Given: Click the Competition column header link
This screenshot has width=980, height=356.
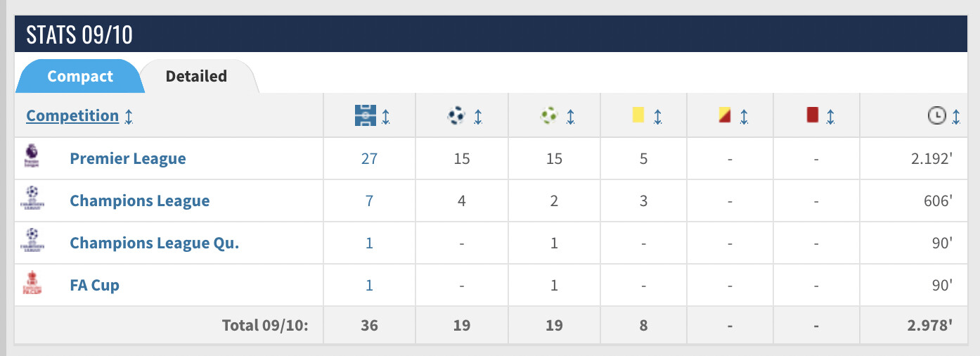Looking at the screenshot, I should [72, 115].
